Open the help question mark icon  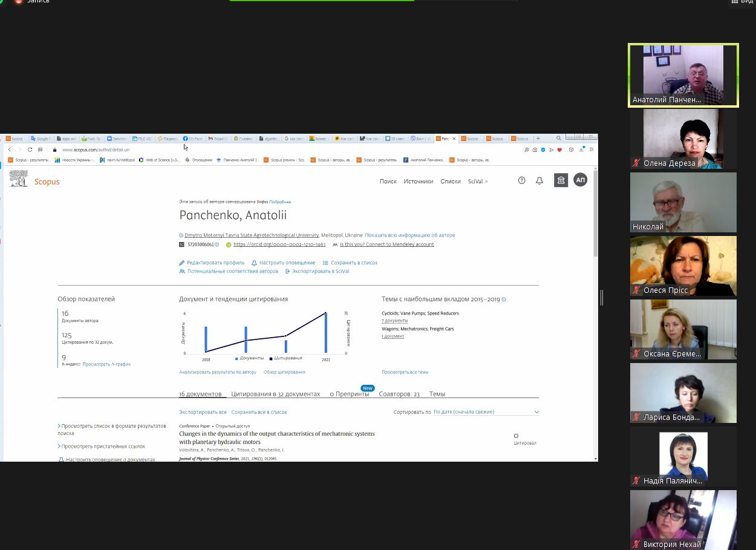(x=522, y=180)
